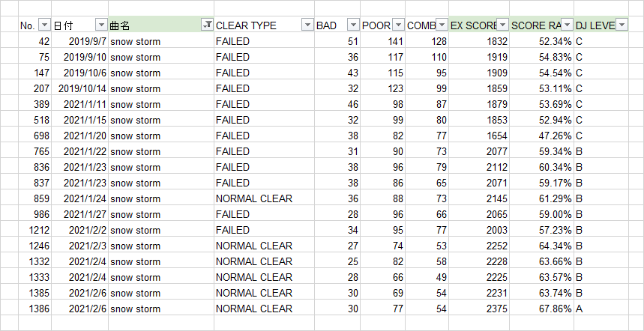644x331 pixels.
Task: Select the POOR value 141 cell
Action: click(x=383, y=41)
